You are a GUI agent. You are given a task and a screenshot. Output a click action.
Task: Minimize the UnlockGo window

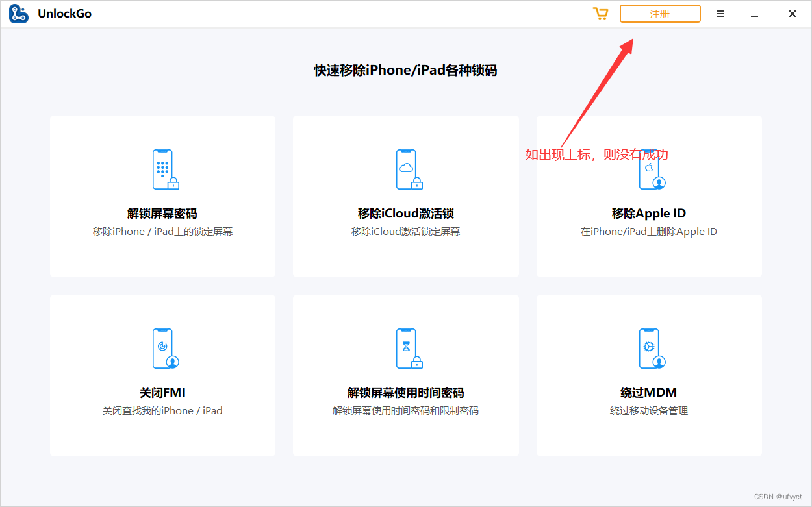click(x=755, y=14)
